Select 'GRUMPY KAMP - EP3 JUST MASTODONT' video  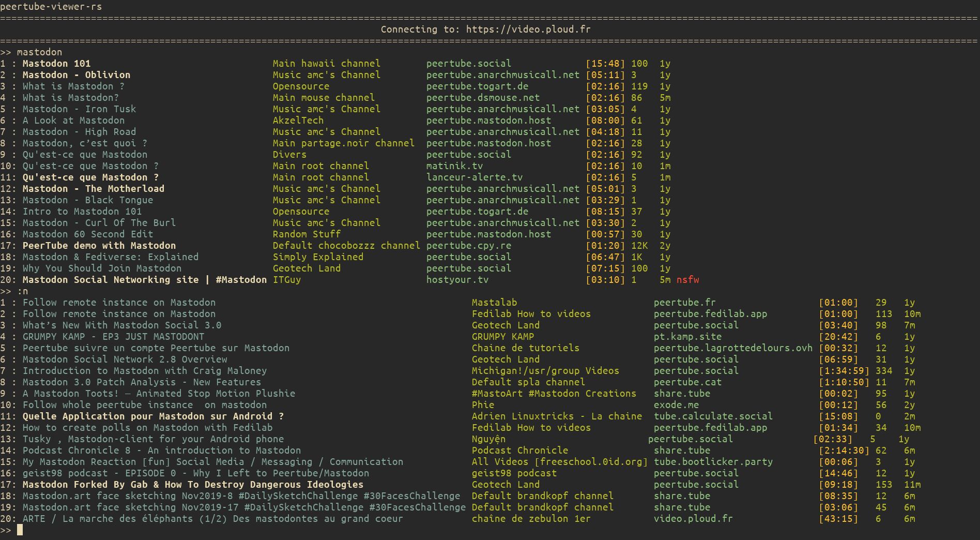[x=113, y=337]
